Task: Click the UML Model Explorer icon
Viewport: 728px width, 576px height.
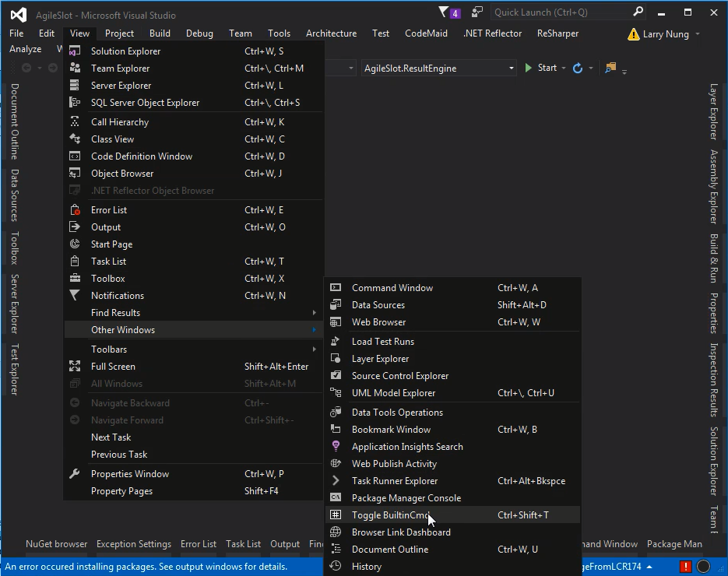Action: (x=336, y=393)
